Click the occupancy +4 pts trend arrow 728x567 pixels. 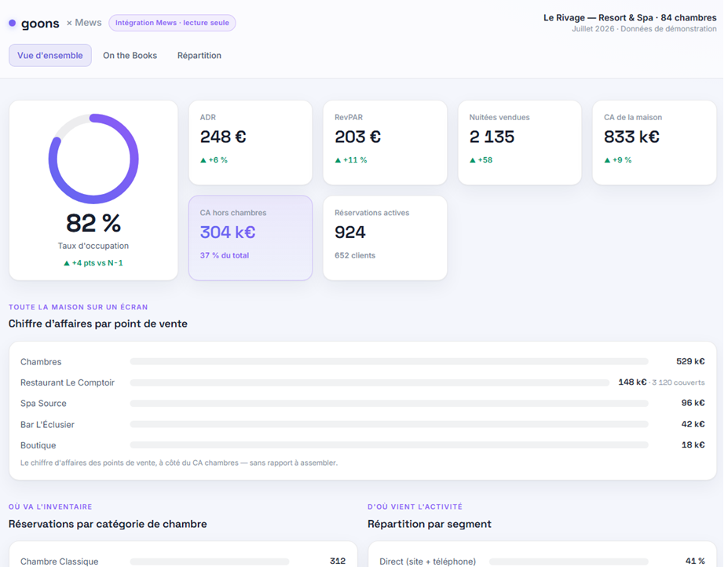pyautogui.click(x=67, y=263)
